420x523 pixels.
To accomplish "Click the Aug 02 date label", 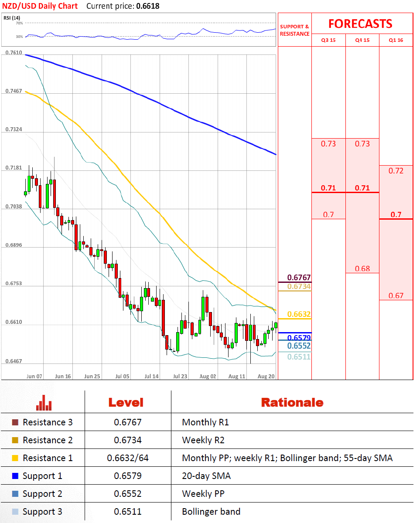I will coord(208,376).
